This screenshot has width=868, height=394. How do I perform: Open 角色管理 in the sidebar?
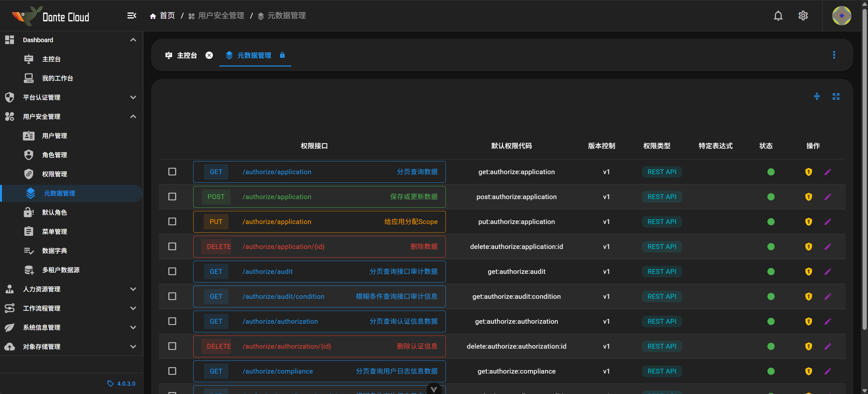[x=55, y=155]
